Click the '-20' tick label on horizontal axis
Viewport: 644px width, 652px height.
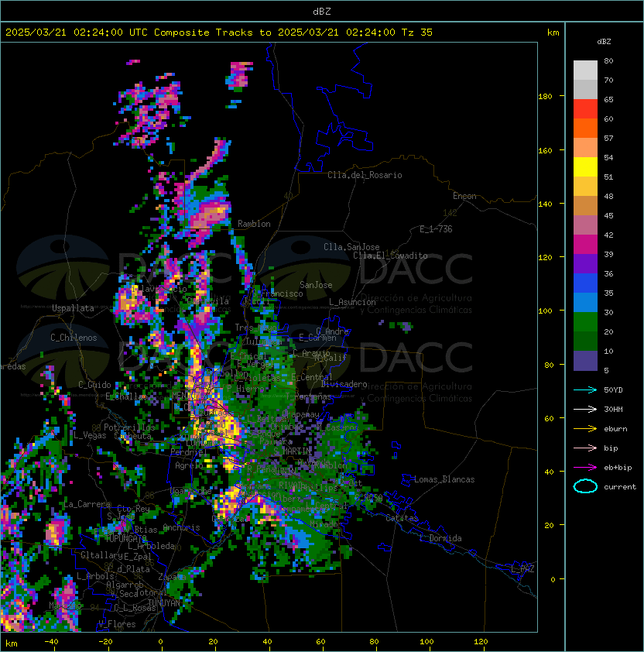coord(105,642)
